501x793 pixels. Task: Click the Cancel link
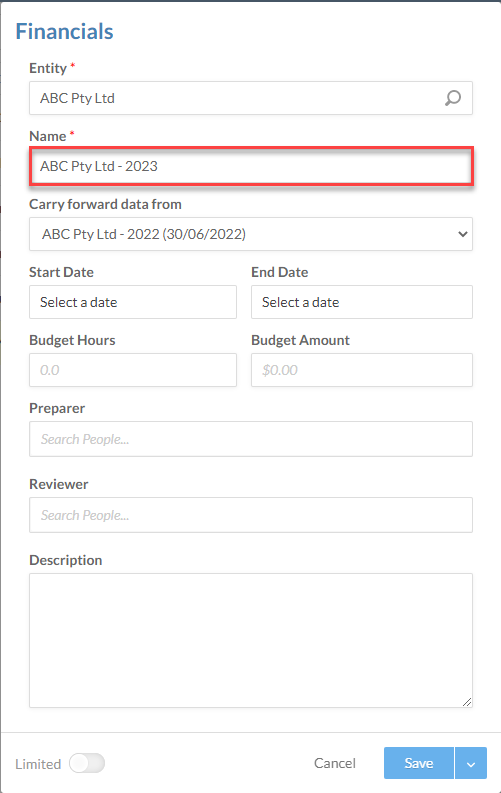[335, 763]
